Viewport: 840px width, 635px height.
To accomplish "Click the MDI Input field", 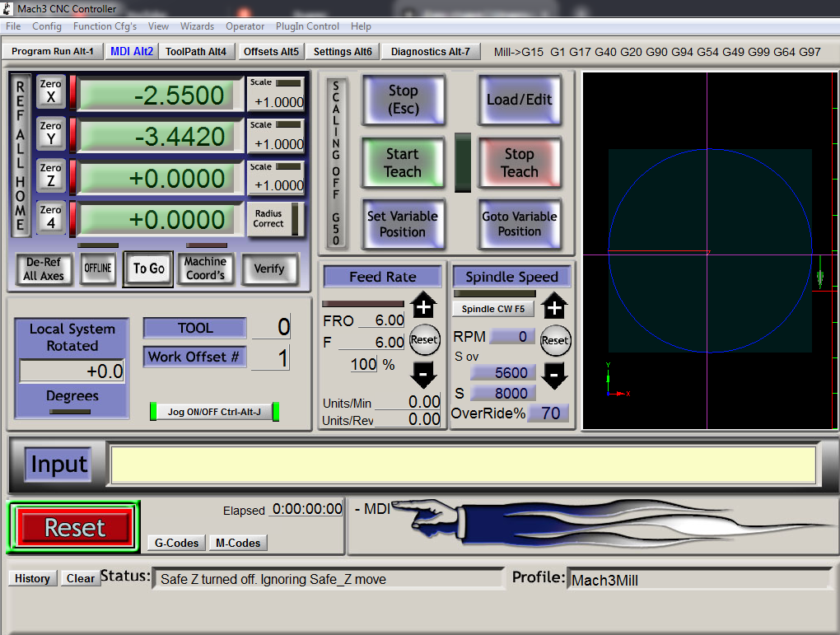I will coord(463,465).
